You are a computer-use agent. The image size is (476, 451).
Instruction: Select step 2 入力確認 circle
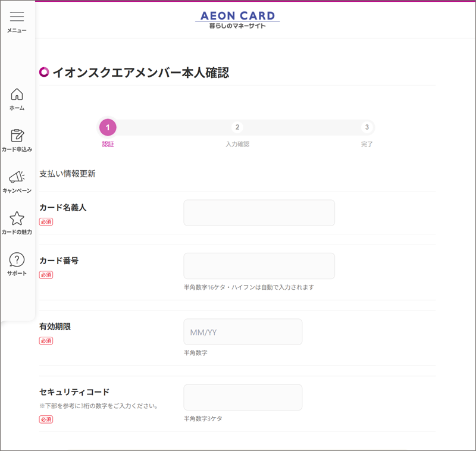click(x=237, y=127)
